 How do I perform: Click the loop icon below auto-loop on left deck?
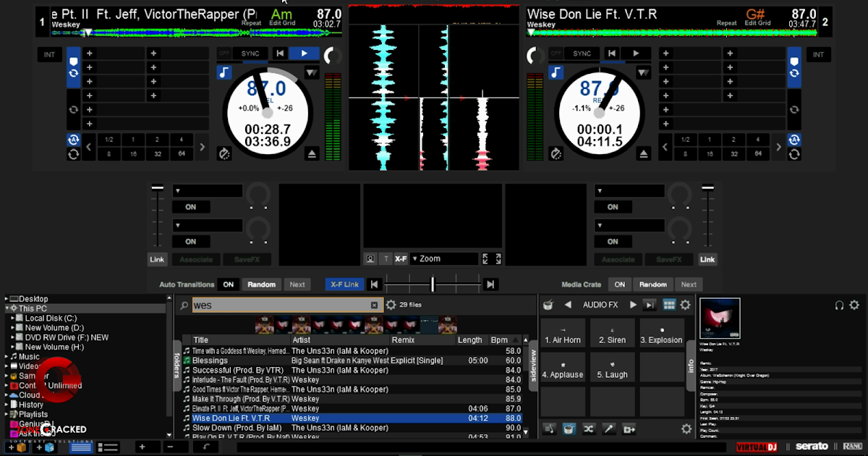[x=73, y=154]
